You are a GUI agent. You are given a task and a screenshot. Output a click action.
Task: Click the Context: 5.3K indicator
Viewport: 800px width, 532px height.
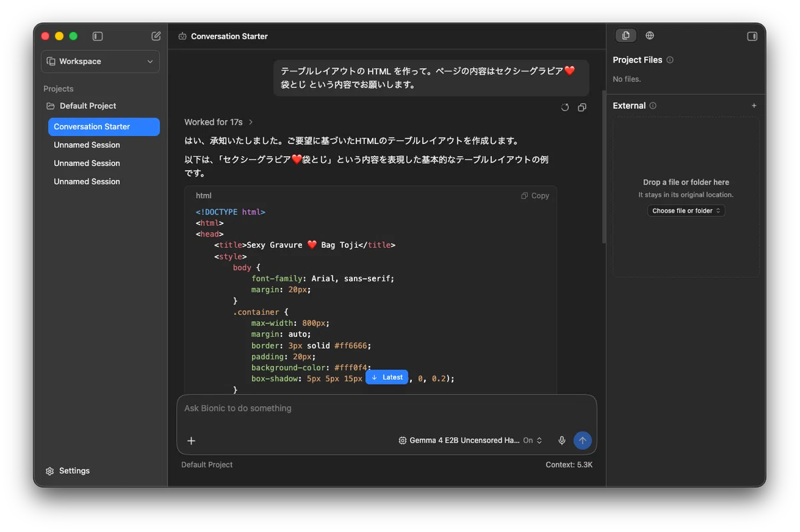coord(569,465)
